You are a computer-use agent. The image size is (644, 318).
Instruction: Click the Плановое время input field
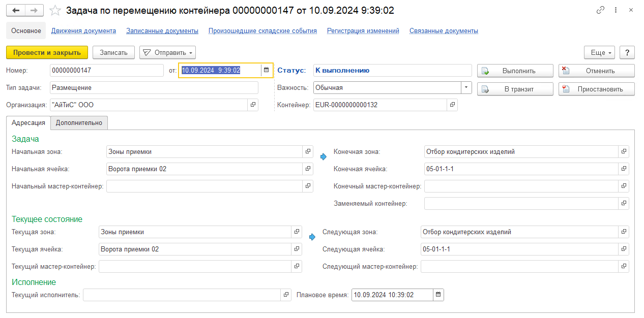tap(392, 295)
